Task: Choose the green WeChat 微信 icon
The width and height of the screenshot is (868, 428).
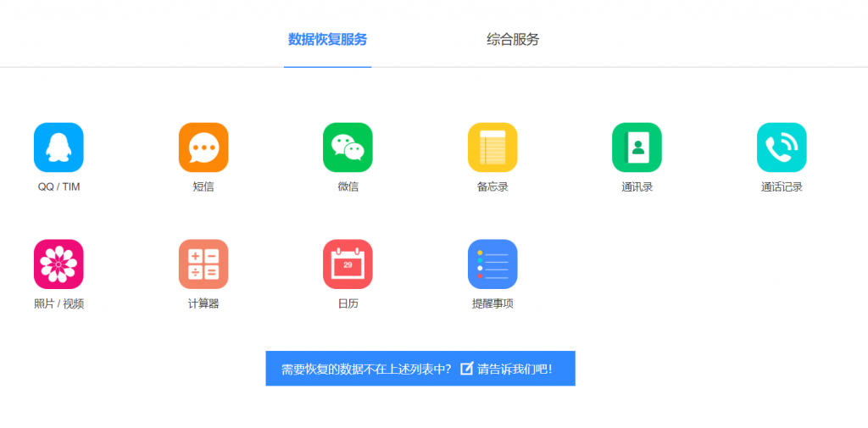Action: 348,147
